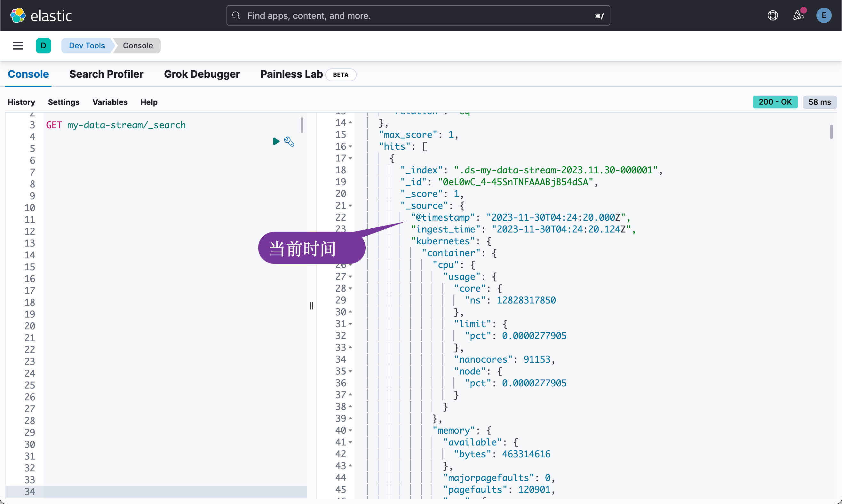Collapse the _source object at line 21
Viewport: 842px width, 504px height.
tap(351, 206)
